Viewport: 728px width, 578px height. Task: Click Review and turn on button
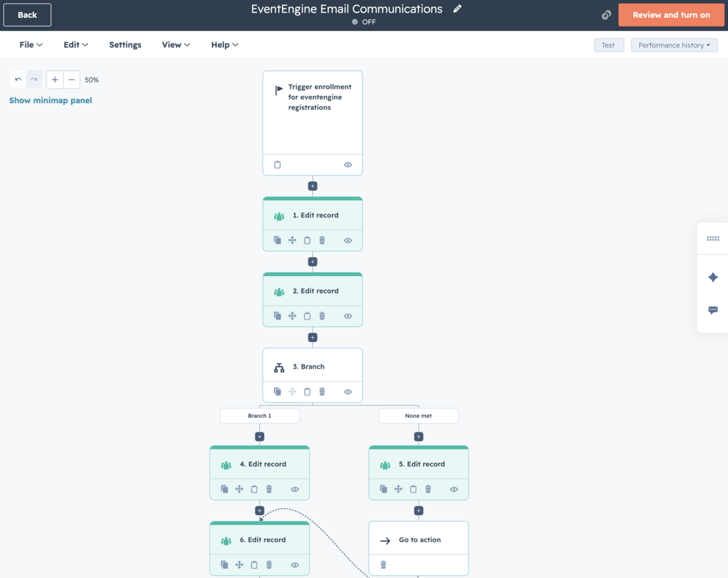671,15
